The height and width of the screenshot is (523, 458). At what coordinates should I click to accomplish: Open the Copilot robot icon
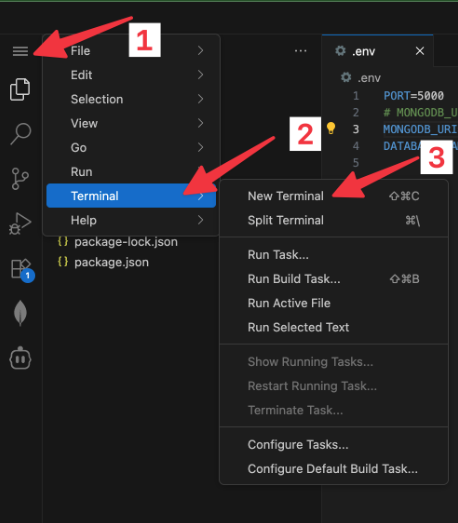point(20,358)
